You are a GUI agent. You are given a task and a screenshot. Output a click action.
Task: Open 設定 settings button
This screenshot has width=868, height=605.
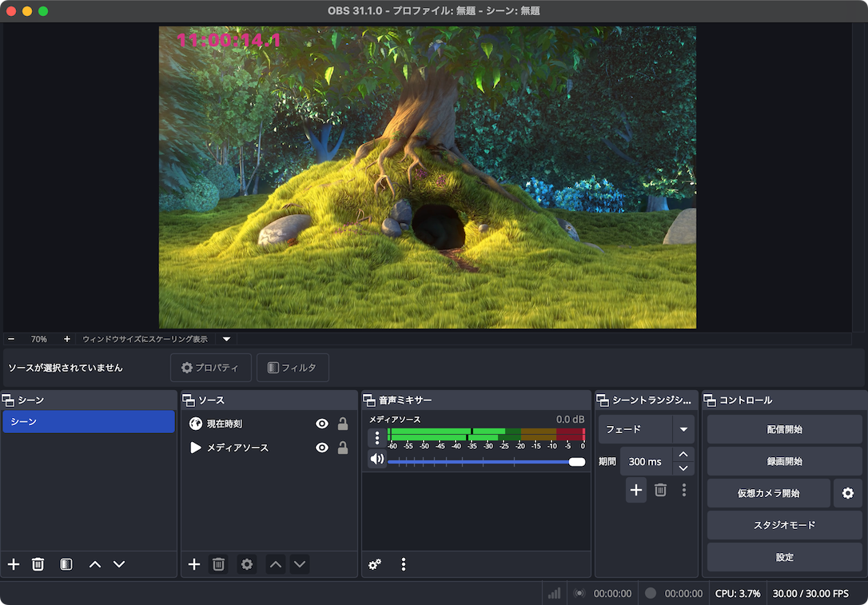point(784,557)
